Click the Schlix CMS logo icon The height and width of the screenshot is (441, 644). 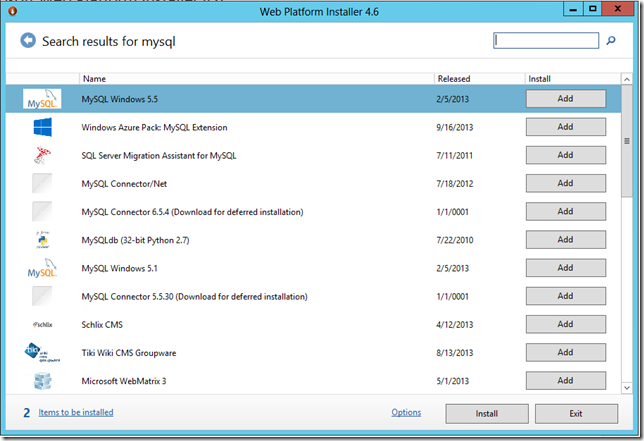[x=42, y=324]
